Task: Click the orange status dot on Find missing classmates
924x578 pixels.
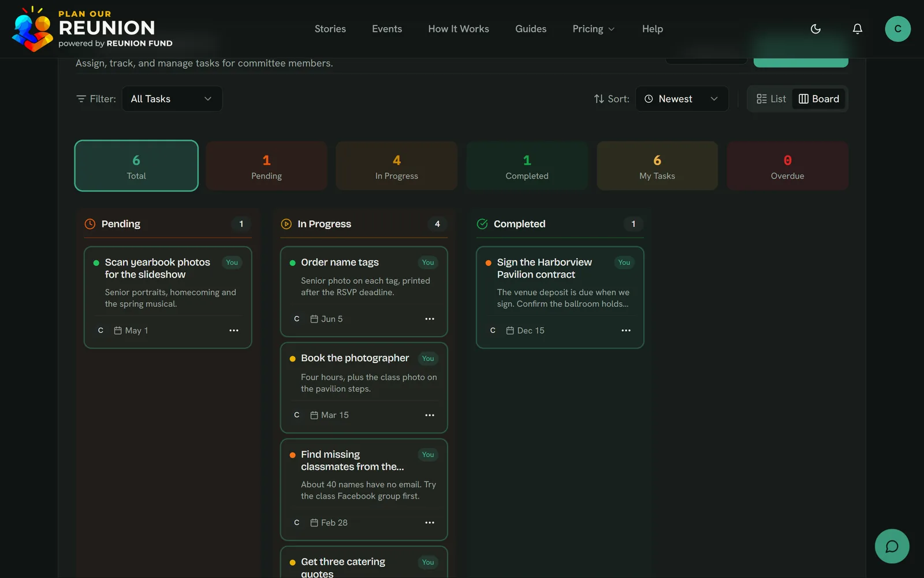Action: pos(293,455)
